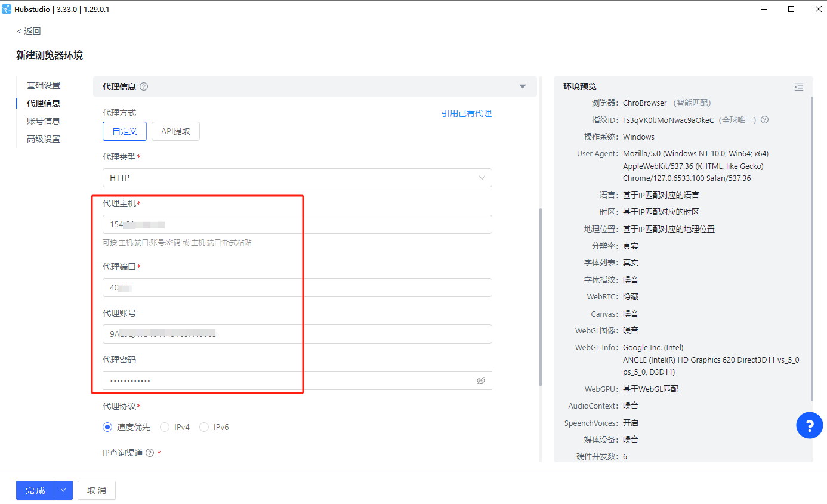Open the blue floating help button
The image size is (827, 504).
point(809,426)
